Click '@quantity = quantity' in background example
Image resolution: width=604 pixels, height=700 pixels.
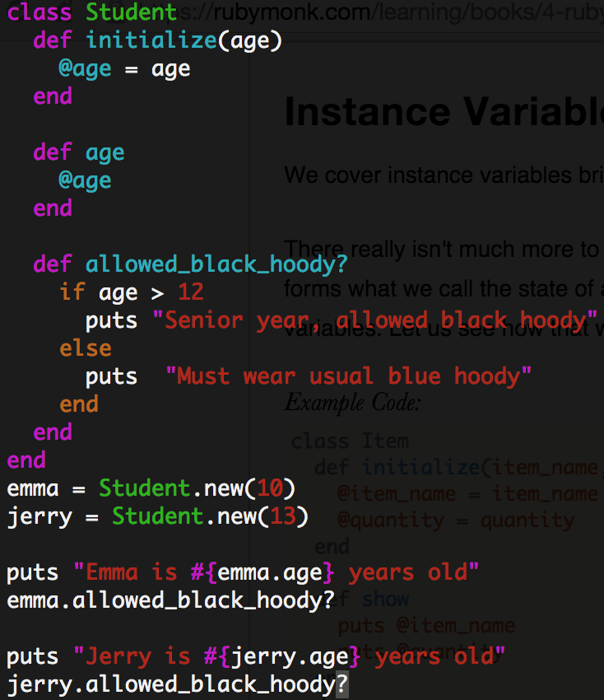456,520
